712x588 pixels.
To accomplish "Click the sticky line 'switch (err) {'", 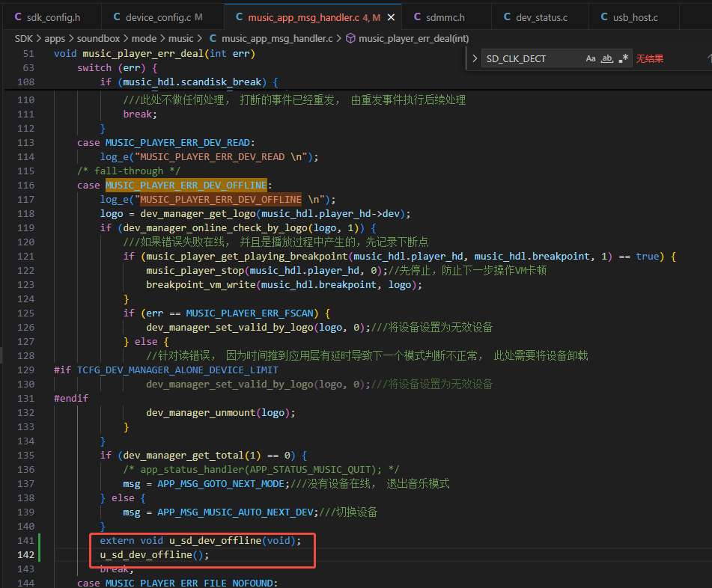I will pos(117,67).
